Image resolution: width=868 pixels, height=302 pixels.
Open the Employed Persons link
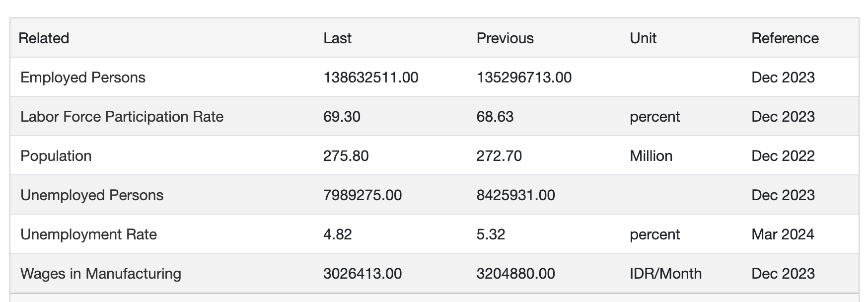point(83,77)
